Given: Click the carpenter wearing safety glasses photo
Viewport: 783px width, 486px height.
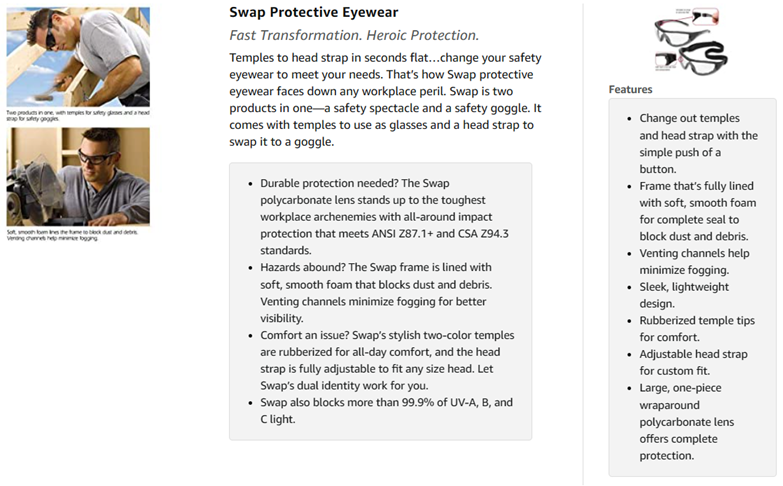Looking at the screenshot, I should 78,57.
